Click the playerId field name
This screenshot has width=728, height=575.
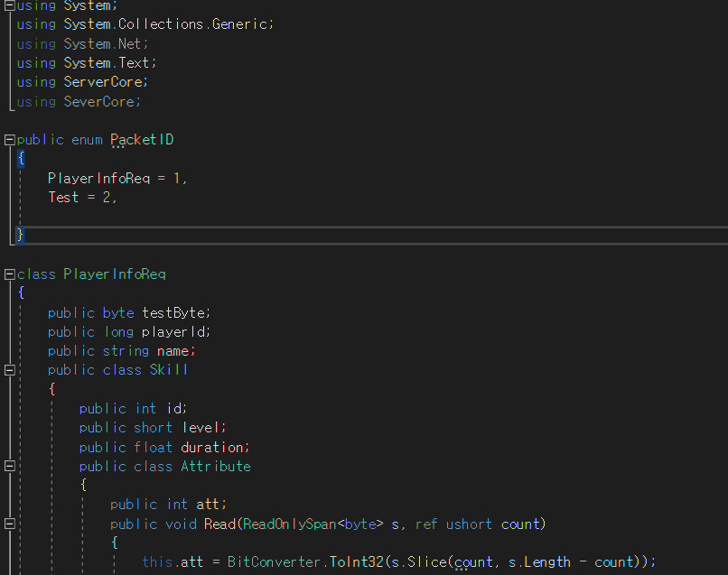pos(175,332)
